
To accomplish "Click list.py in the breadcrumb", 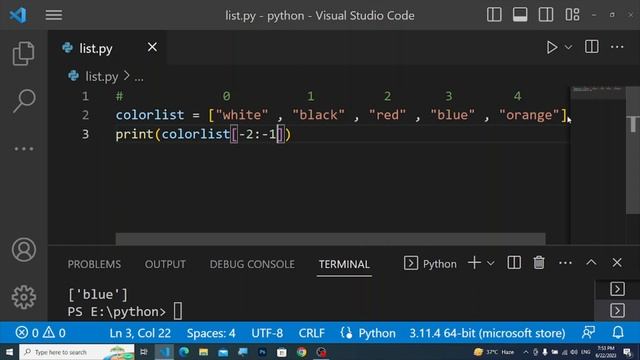I will pos(101,76).
